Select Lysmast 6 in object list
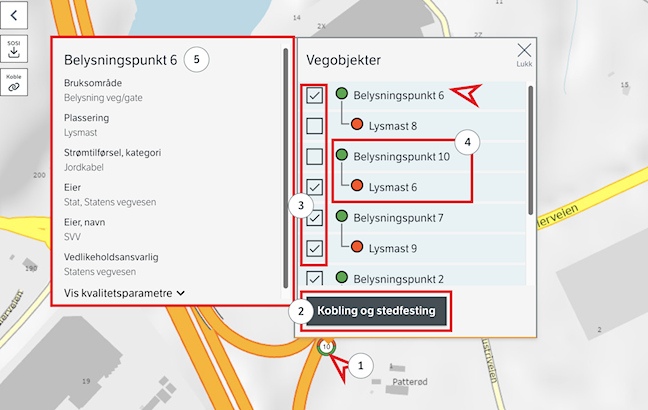648x410 pixels. pos(393,187)
